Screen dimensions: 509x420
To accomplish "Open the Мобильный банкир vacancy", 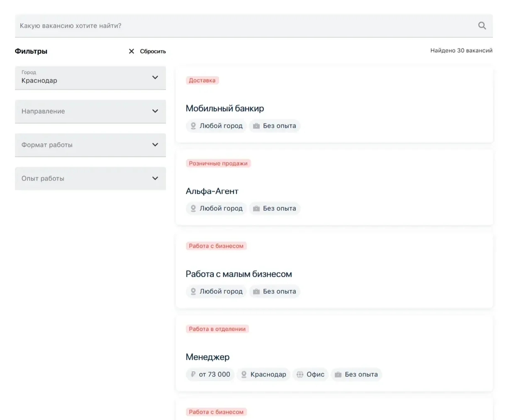I will [225, 108].
